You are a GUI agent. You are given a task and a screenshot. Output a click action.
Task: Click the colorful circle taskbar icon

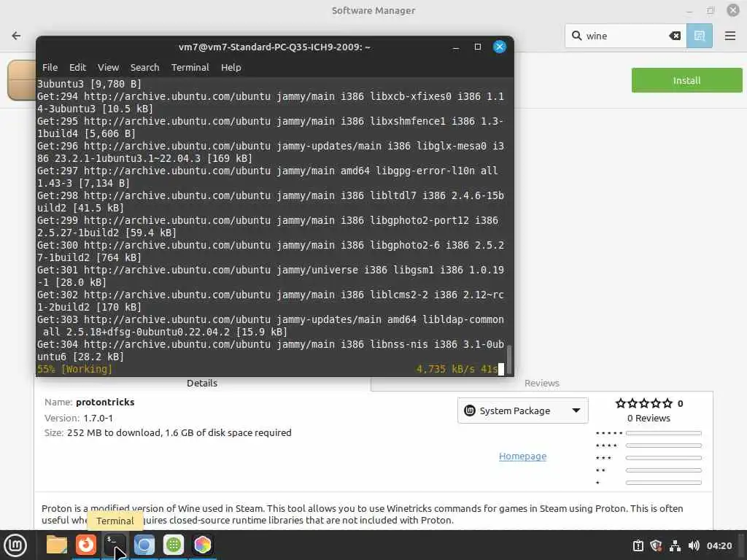pyautogui.click(x=203, y=545)
